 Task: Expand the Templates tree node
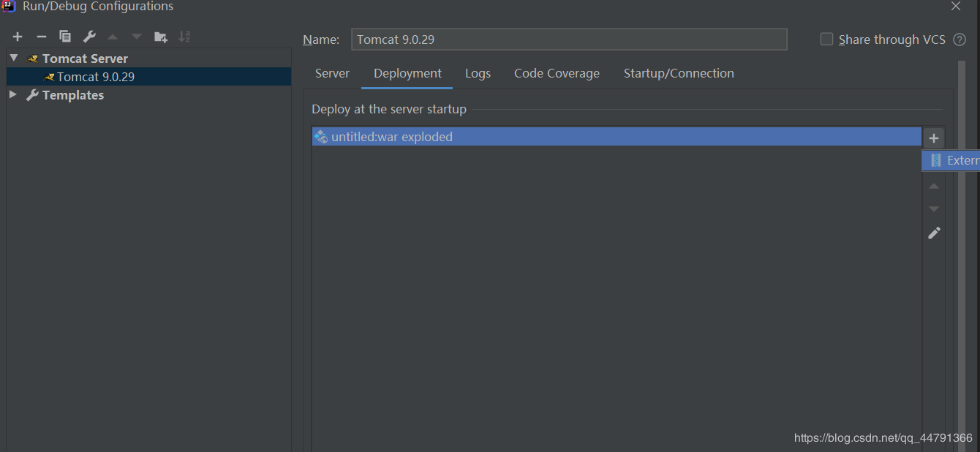pyautogui.click(x=13, y=95)
